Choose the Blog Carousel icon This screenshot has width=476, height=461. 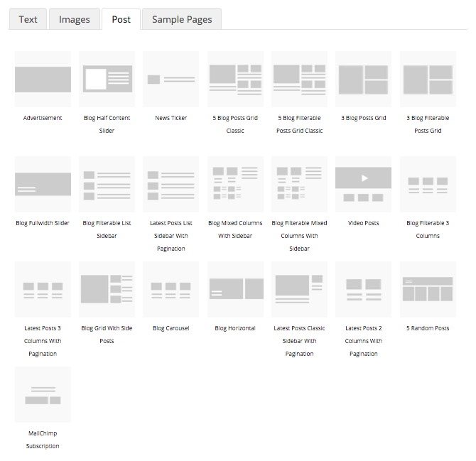pyautogui.click(x=171, y=289)
